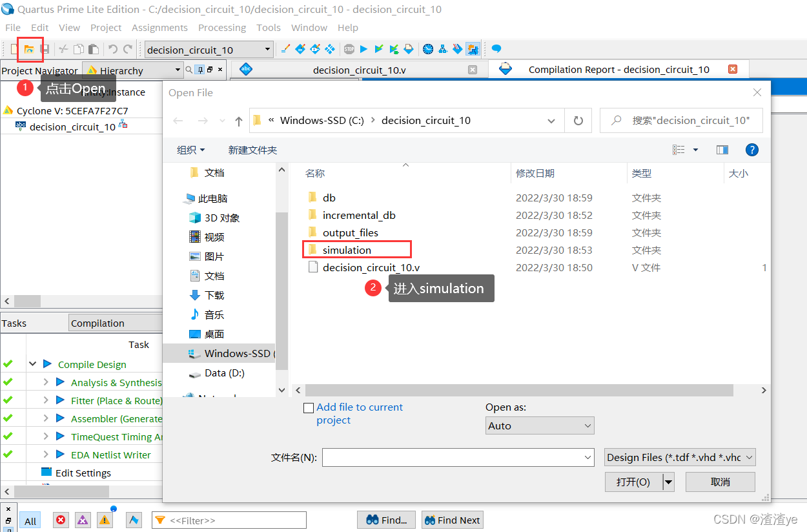Click the Find Next button
This screenshot has width=807, height=532.
452,520
